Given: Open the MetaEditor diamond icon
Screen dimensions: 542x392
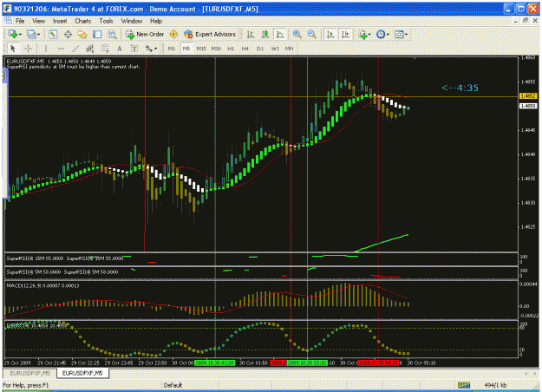Looking at the screenshot, I should (x=173, y=34).
